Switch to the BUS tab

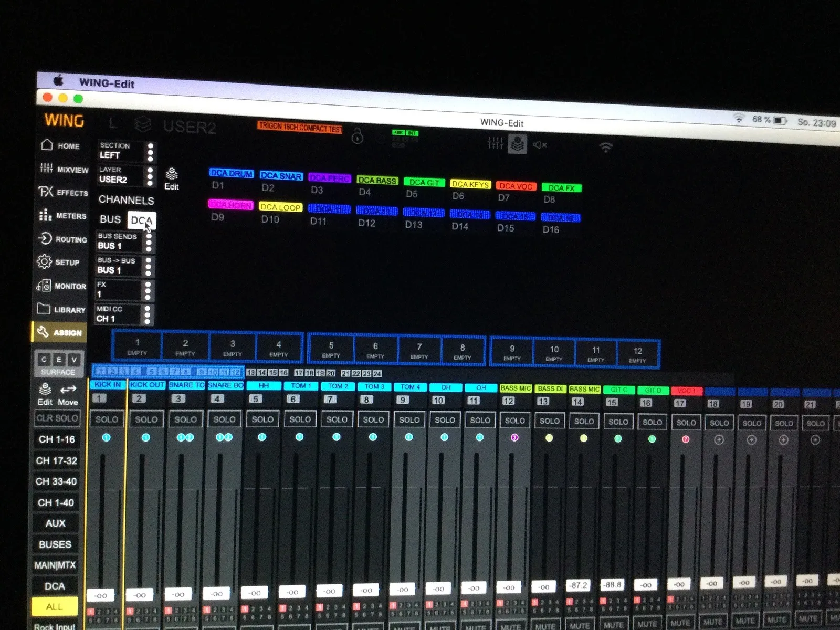coord(110,219)
